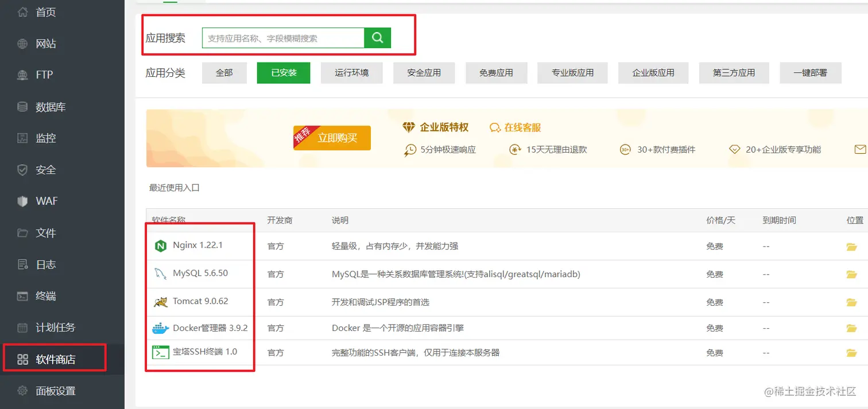This screenshot has width=868, height=409.
Task: Click the 20+企业版专享功能 diamond icon
Action: [x=734, y=150]
